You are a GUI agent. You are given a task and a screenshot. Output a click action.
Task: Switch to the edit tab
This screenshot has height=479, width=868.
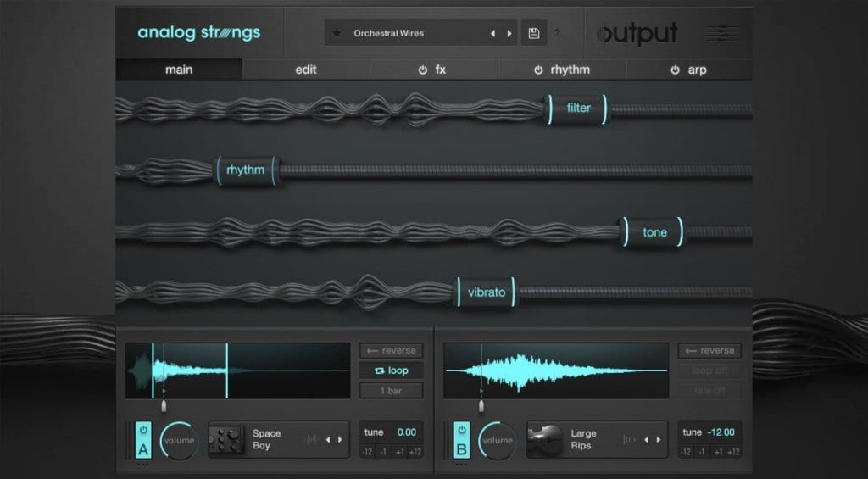click(306, 70)
